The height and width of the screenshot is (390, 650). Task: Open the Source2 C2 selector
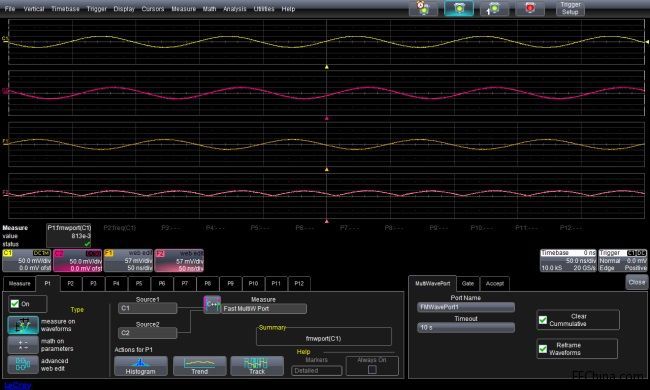point(148,333)
